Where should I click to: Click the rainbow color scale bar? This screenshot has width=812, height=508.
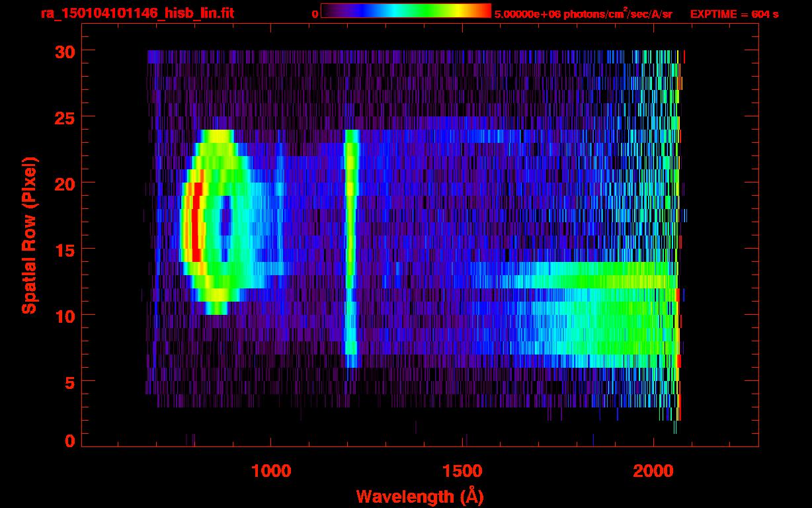[406, 11]
